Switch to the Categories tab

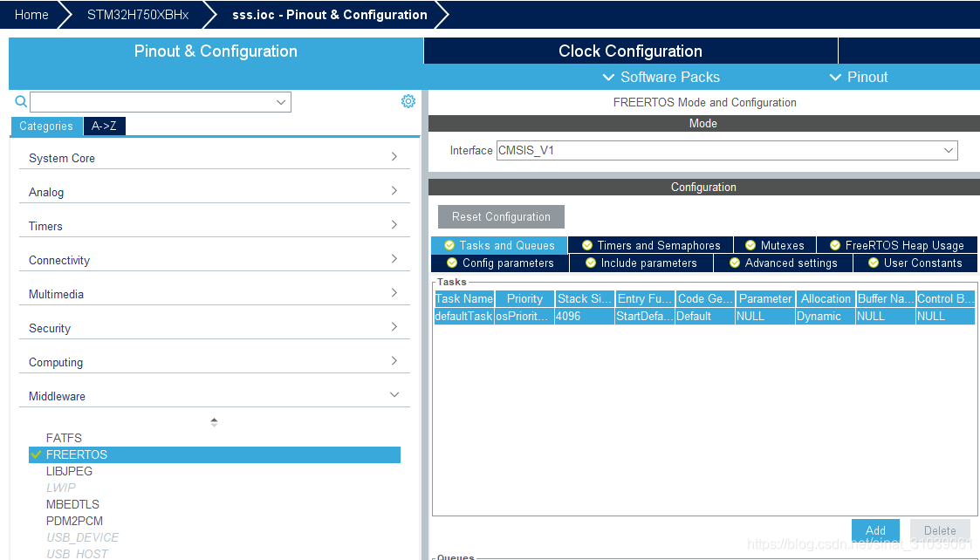point(46,126)
